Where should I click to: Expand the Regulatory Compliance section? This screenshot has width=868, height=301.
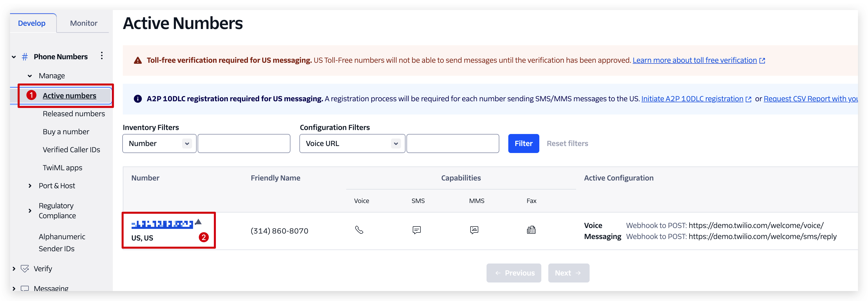(30, 211)
